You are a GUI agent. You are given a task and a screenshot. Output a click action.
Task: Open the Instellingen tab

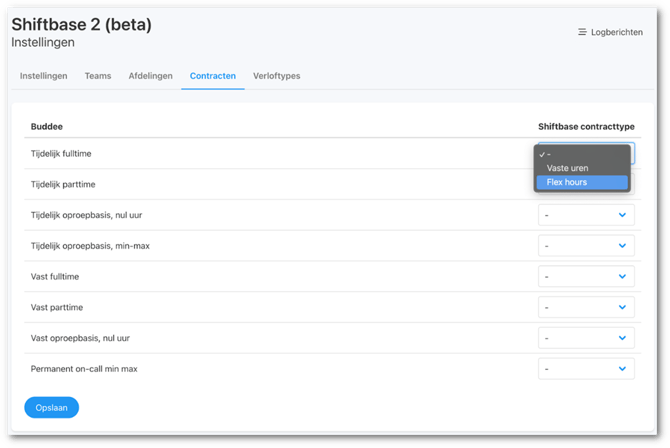pos(43,76)
